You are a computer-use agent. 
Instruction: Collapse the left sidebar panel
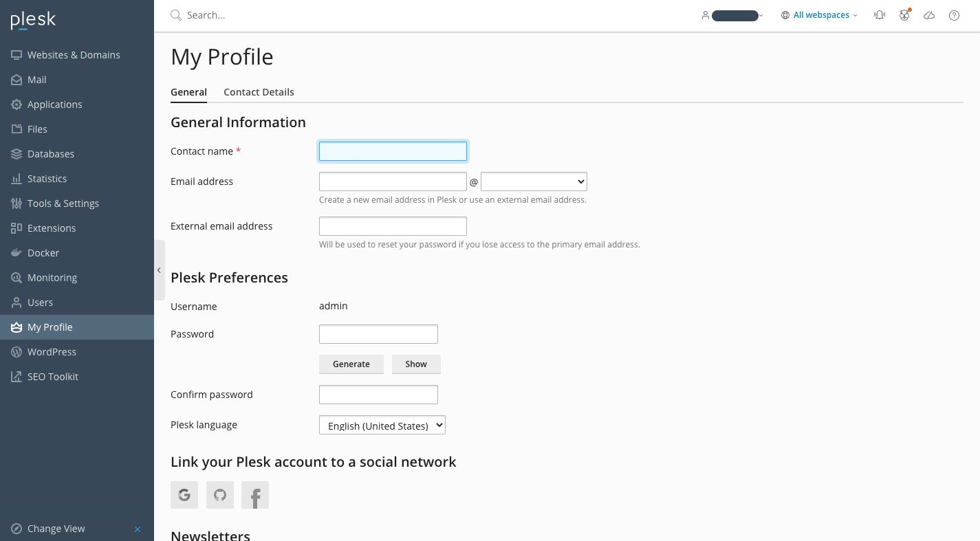(x=159, y=270)
